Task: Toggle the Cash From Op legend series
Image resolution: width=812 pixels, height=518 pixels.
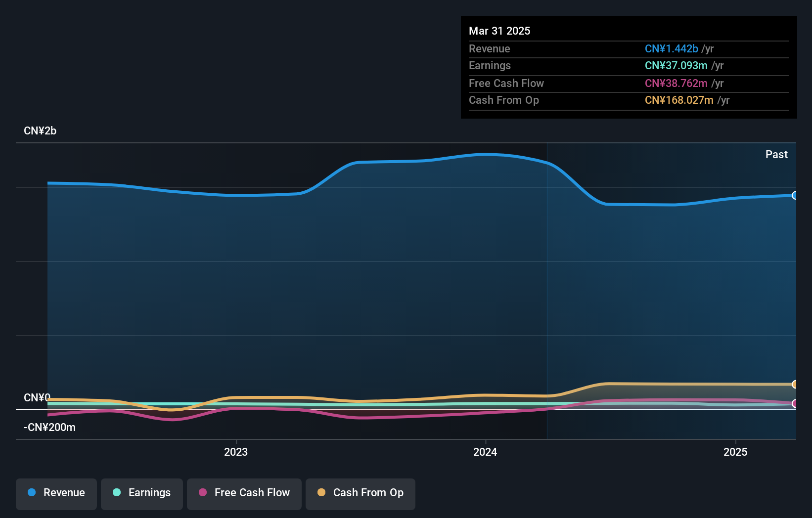Action: (361, 494)
